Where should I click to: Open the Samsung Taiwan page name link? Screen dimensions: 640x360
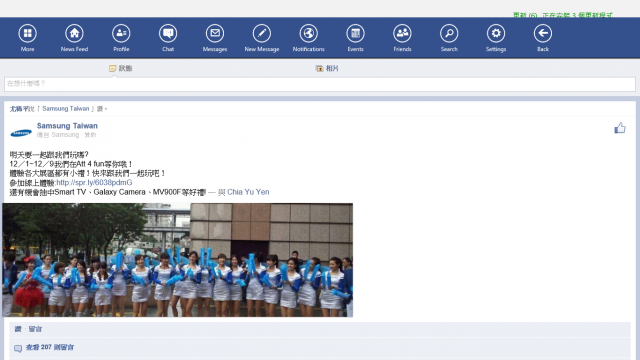pyautogui.click(x=67, y=126)
